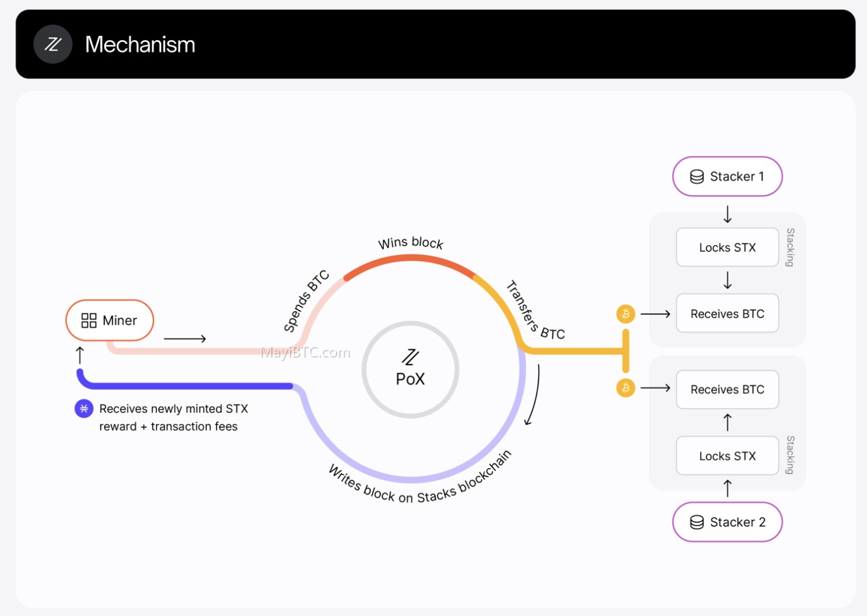Viewport: 867px width, 616px height.
Task: Select the Miner pill button
Action: pos(110,320)
